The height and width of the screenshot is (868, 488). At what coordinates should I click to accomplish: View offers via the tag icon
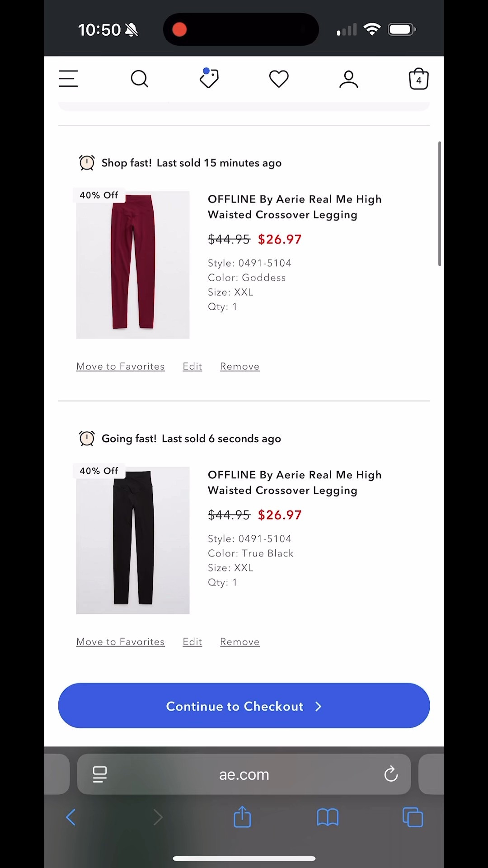209,79
